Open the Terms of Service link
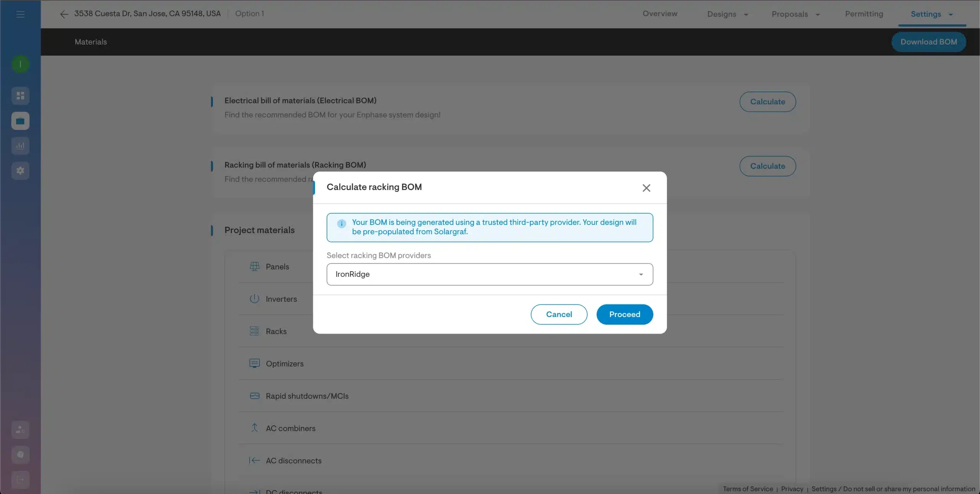Screen dimensions: 980x494 (x=747, y=489)
